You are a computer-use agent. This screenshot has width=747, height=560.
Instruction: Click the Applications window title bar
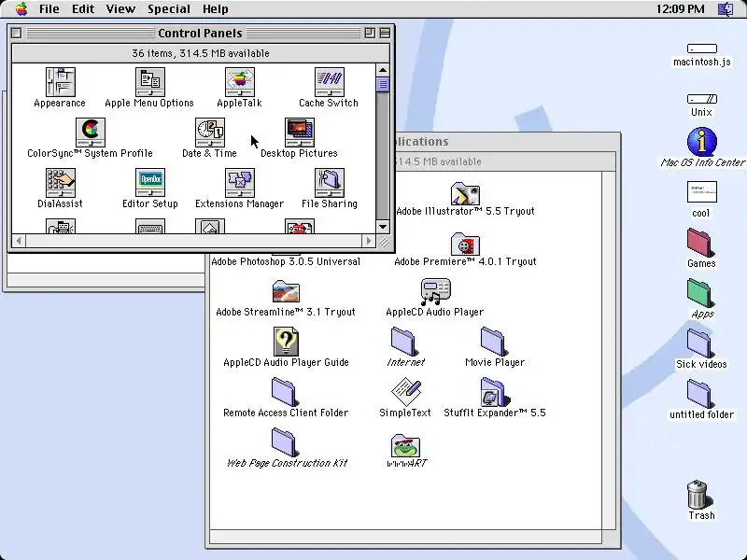click(x=507, y=142)
